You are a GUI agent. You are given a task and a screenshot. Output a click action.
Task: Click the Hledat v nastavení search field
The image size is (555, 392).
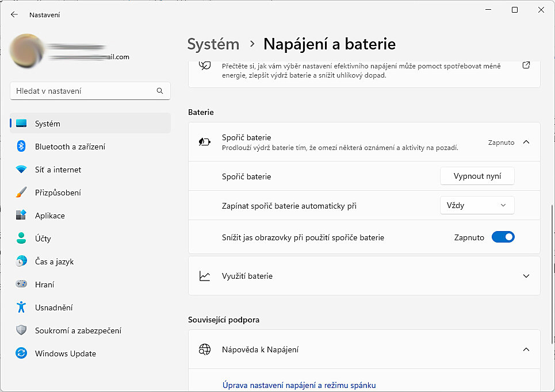83,91
